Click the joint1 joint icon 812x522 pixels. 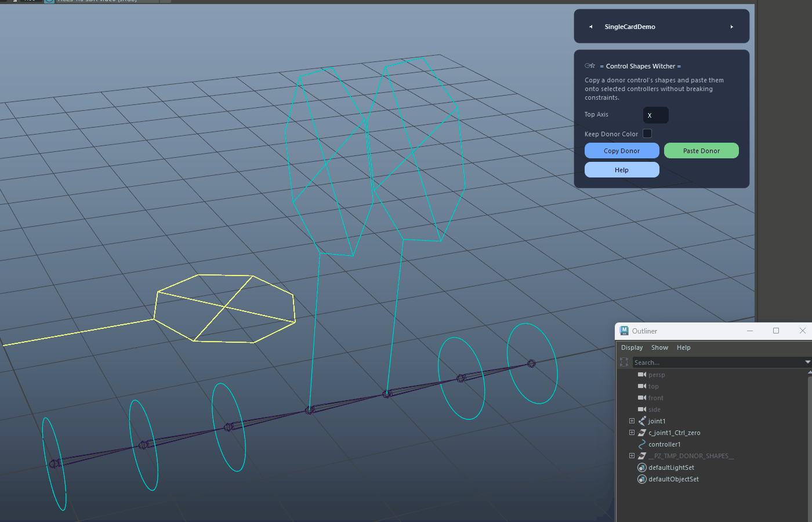642,421
